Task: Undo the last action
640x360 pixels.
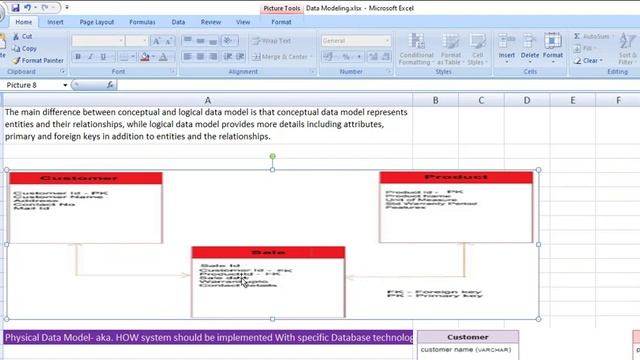Action: (27, 7)
